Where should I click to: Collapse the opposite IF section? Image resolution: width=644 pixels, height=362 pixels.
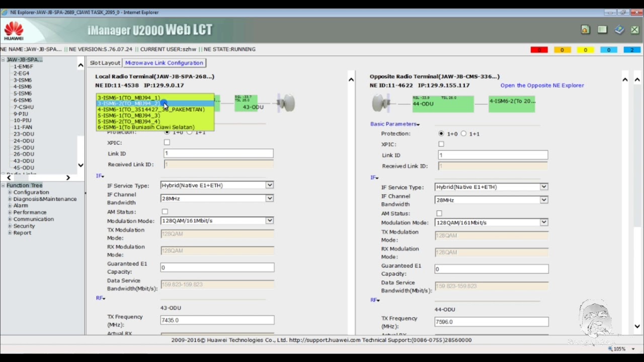click(x=374, y=177)
